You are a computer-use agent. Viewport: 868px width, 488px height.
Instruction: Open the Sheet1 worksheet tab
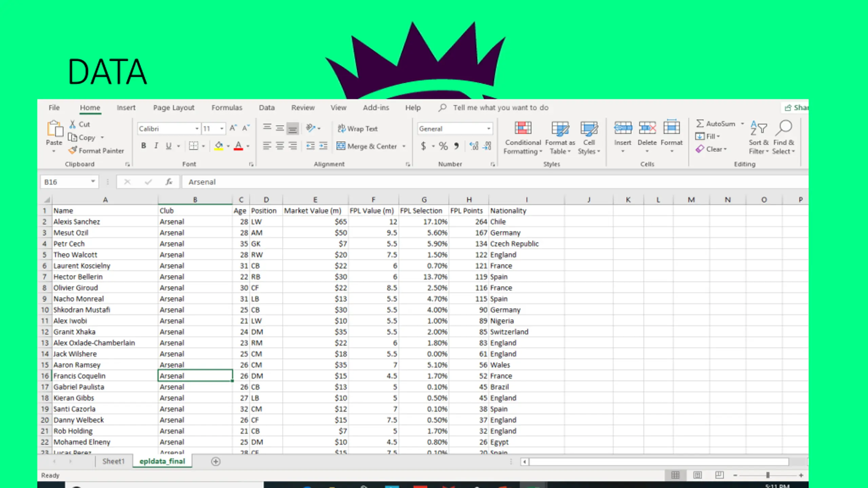coord(113,461)
